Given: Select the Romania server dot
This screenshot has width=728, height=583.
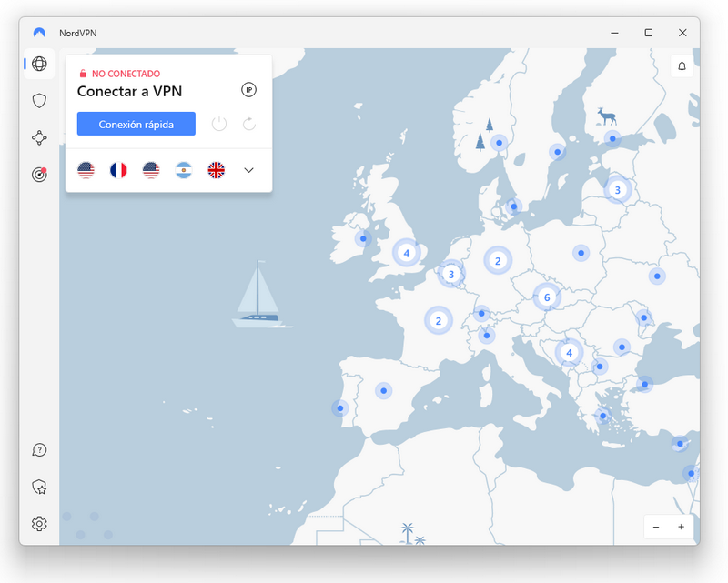Looking at the screenshot, I should (622, 347).
